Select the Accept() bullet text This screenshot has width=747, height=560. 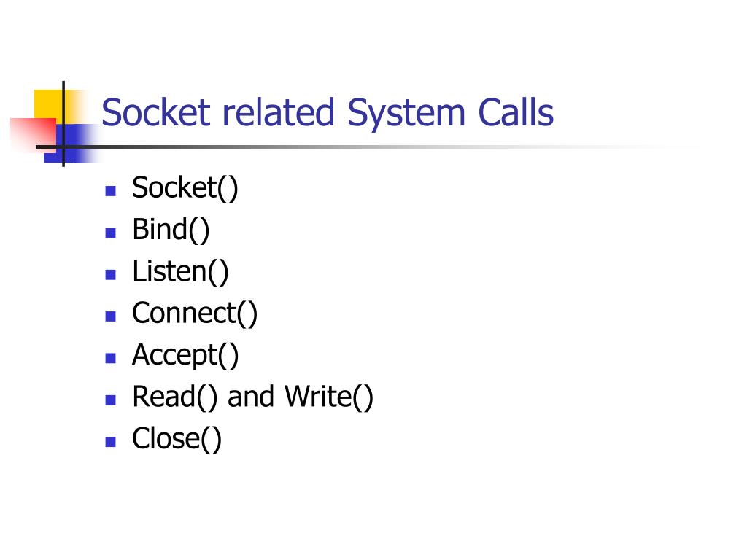185,355
